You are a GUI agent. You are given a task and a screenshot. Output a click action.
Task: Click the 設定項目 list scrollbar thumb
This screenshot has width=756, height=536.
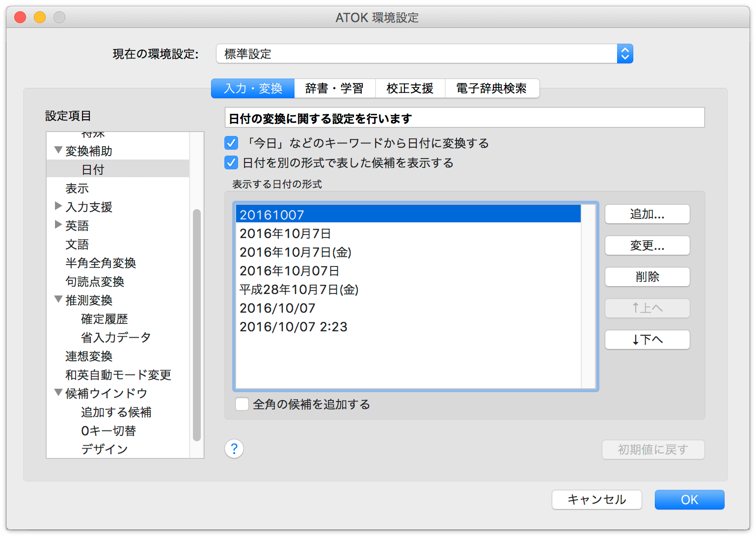[x=197, y=325]
